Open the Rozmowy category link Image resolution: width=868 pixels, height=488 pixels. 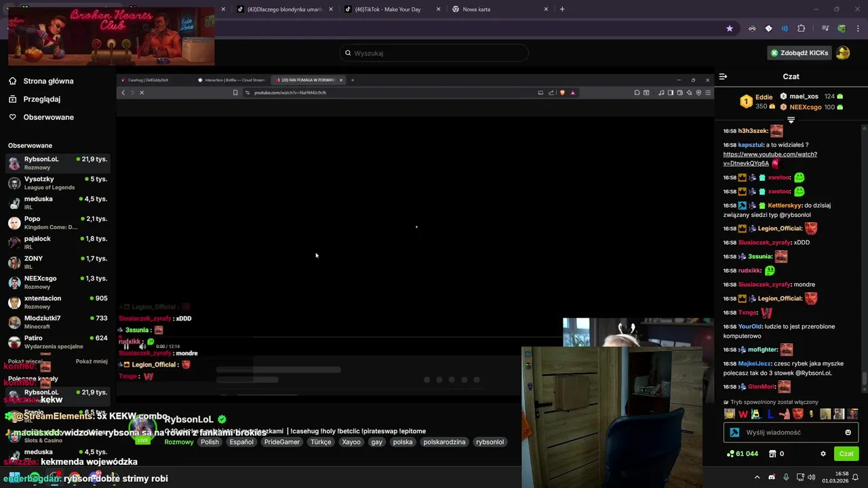point(179,442)
